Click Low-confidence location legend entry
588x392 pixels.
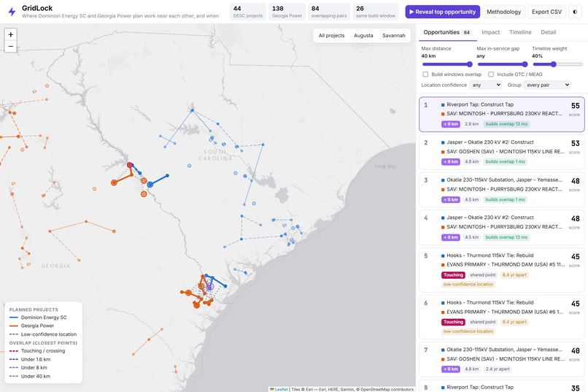(x=43, y=334)
